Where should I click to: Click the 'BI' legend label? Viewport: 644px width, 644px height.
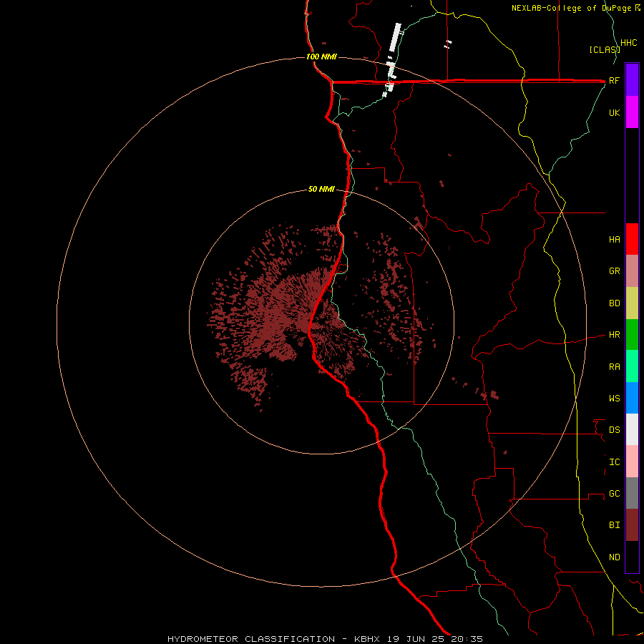(614, 525)
